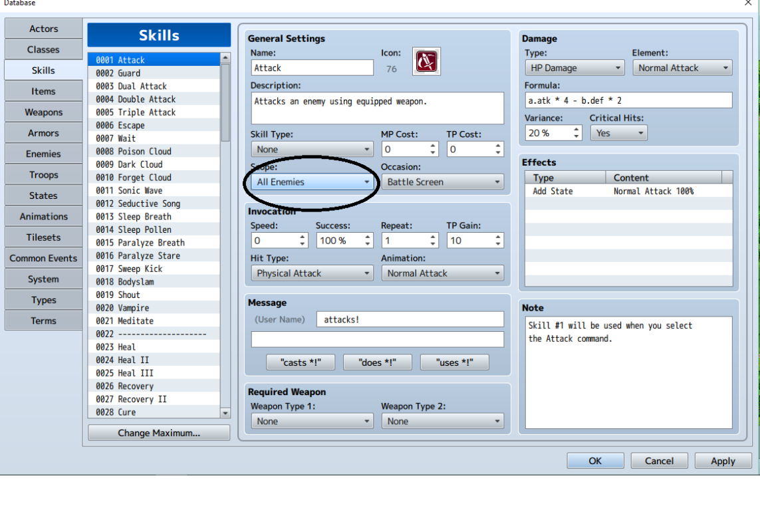Viewport: 760px width, 532px height.
Task: Expand the Skill Type dropdown
Action: pos(312,150)
